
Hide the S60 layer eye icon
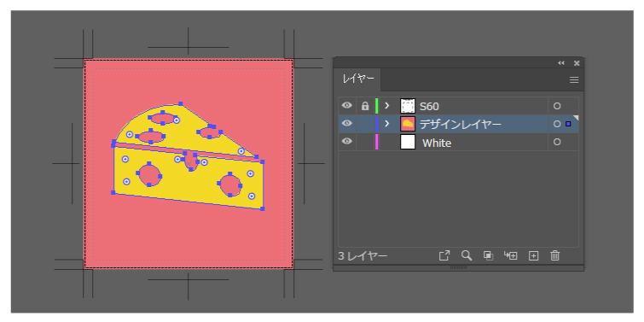click(347, 106)
